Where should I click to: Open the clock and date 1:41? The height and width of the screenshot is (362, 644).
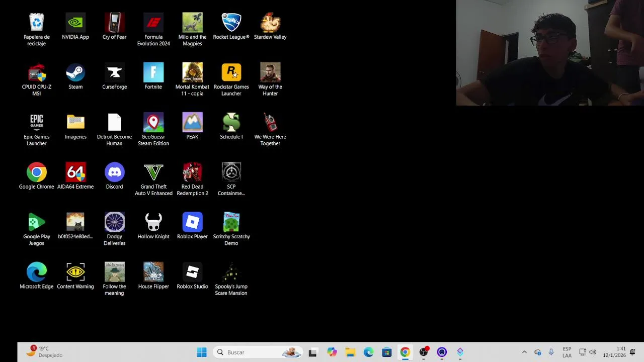click(x=614, y=352)
